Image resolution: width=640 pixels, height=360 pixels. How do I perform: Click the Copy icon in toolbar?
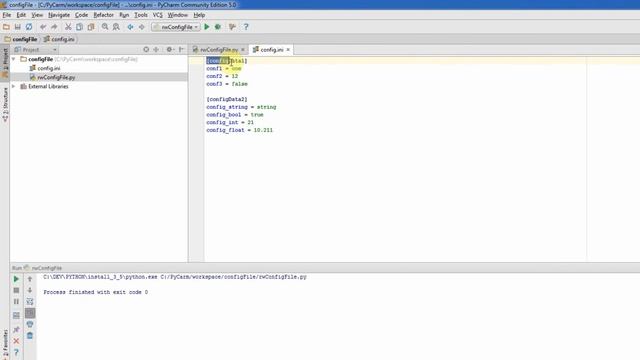pyautogui.click(x=79, y=27)
